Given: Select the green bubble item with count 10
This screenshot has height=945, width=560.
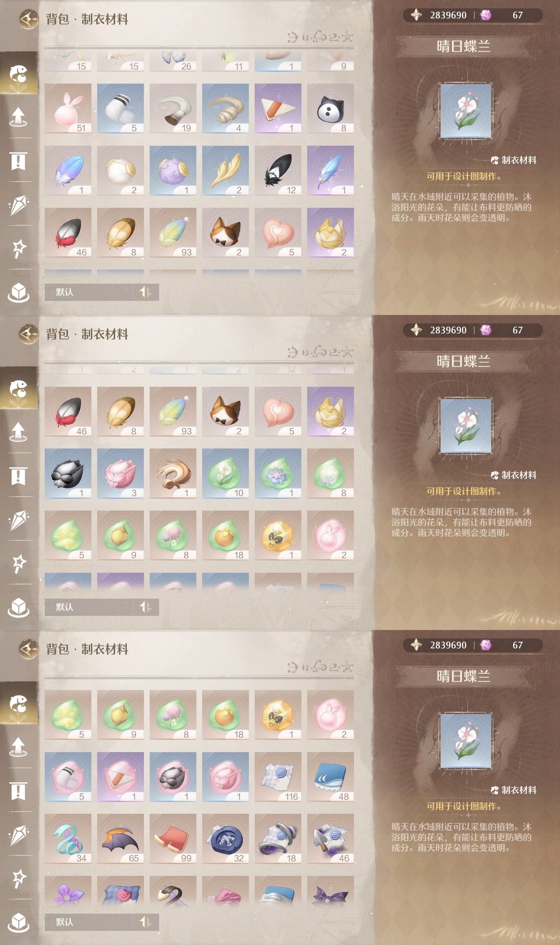Looking at the screenshot, I should 225,473.
